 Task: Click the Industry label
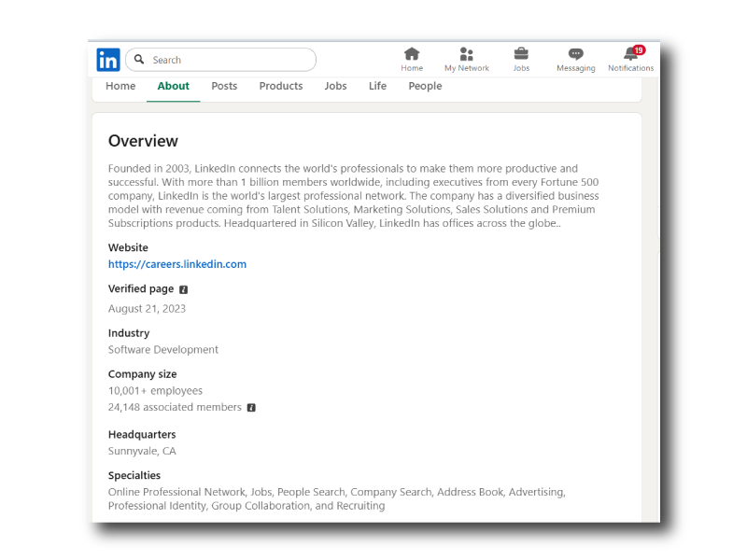129,333
